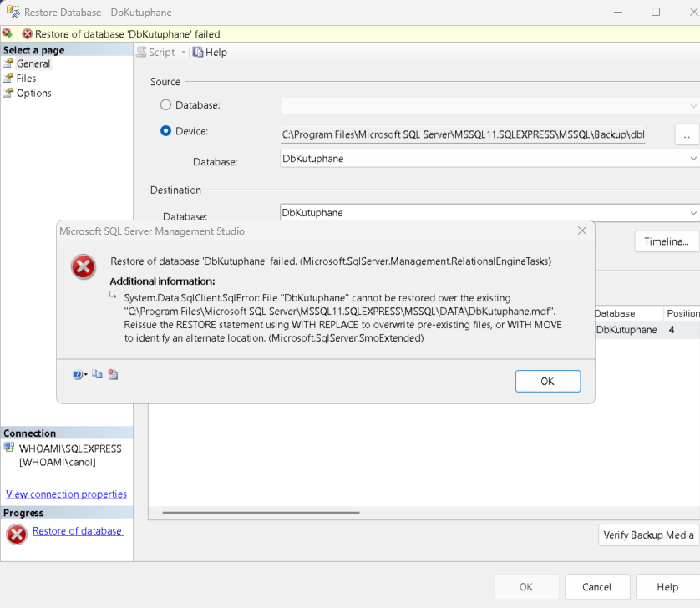Click the Restore Database title bar icon
700x608 pixels.
[x=13, y=12]
